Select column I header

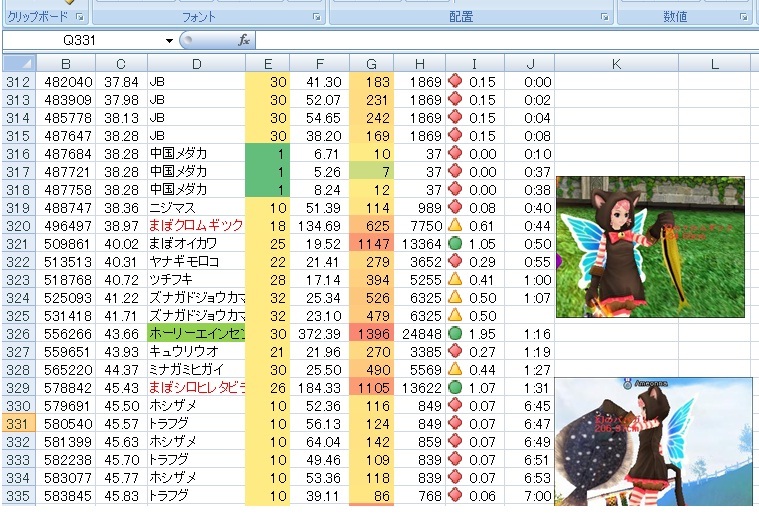pos(475,64)
